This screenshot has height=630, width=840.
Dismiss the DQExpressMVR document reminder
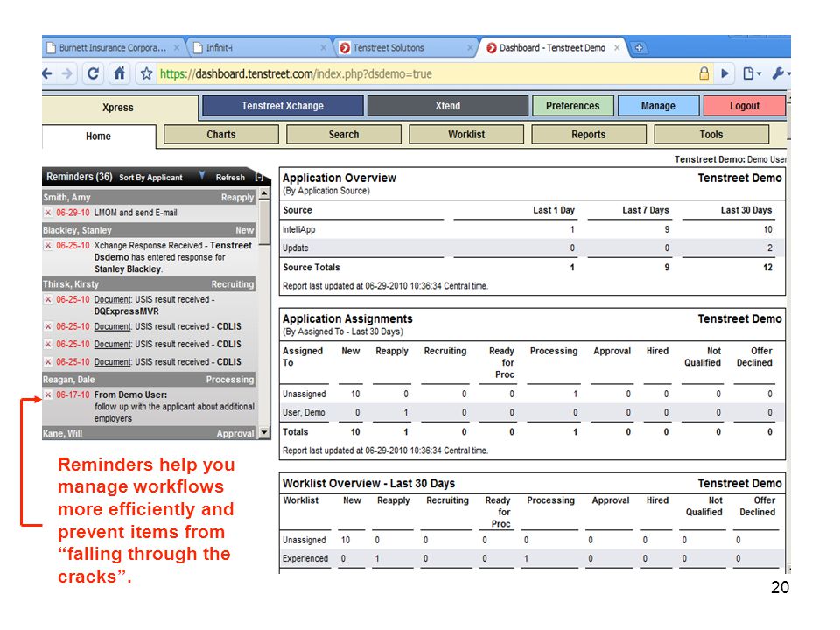[48, 299]
